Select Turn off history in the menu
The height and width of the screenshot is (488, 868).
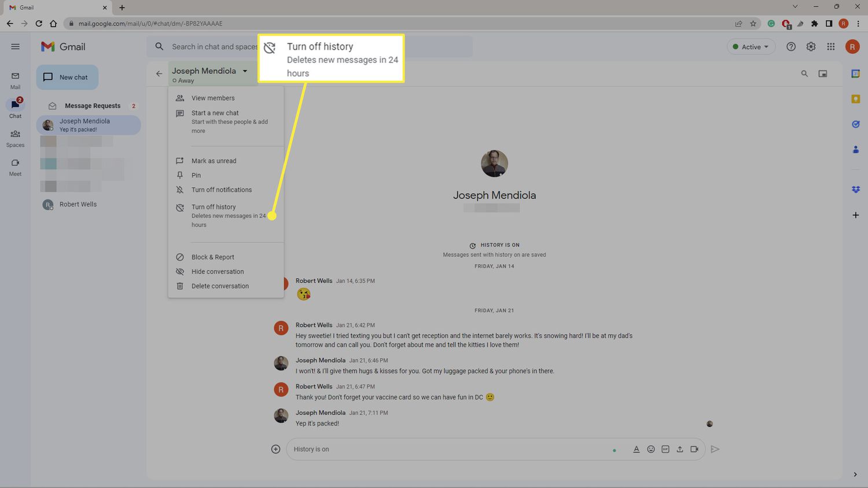coord(226,216)
